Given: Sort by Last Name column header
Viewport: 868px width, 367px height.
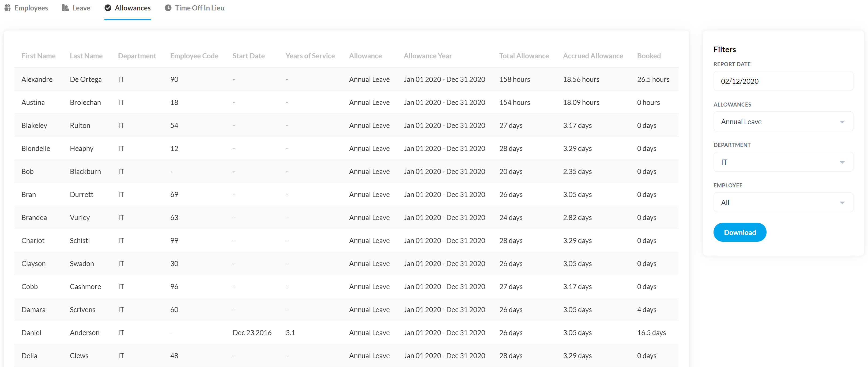Looking at the screenshot, I should point(86,56).
